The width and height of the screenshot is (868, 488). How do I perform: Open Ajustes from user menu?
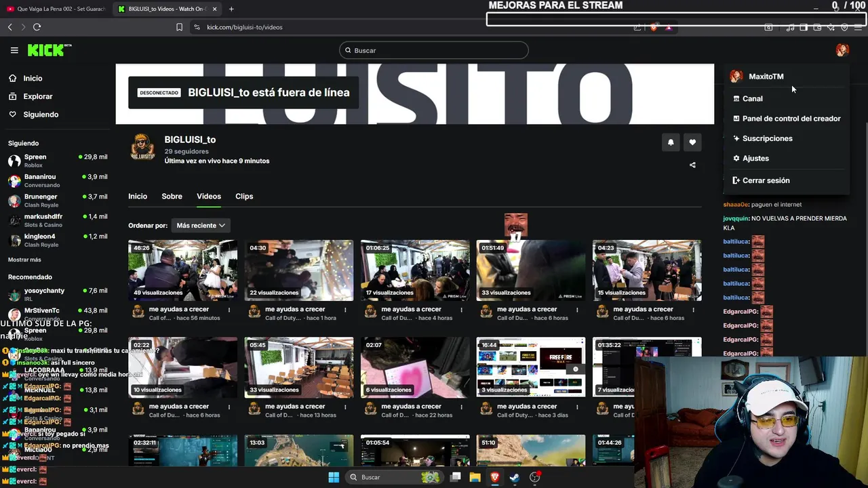tap(751, 158)
